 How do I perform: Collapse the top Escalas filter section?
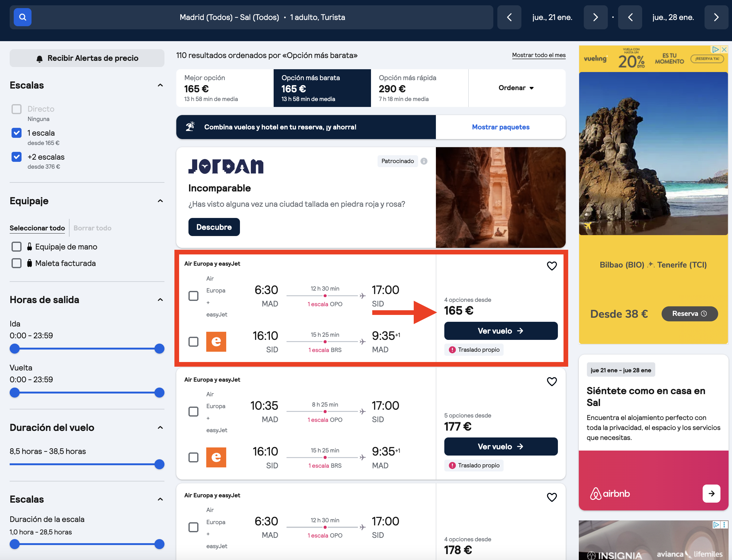(x=160, y=85)
